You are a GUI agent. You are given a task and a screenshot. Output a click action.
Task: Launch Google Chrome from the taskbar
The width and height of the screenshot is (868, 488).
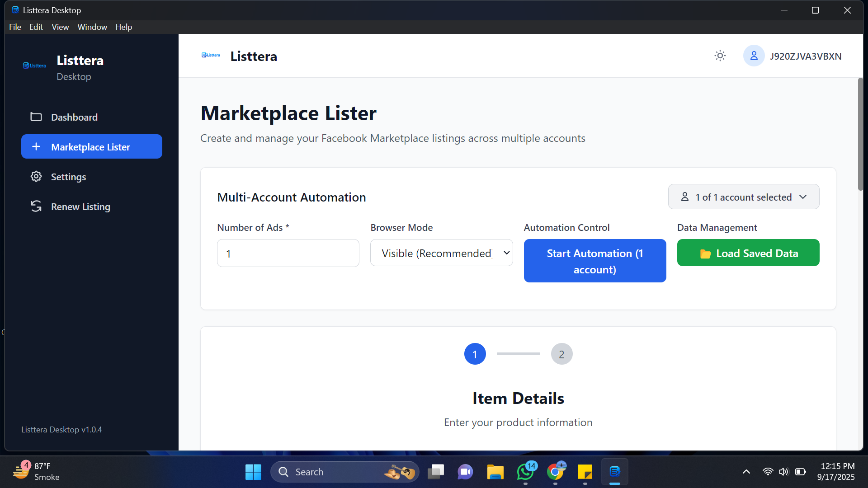pos(555,471)
